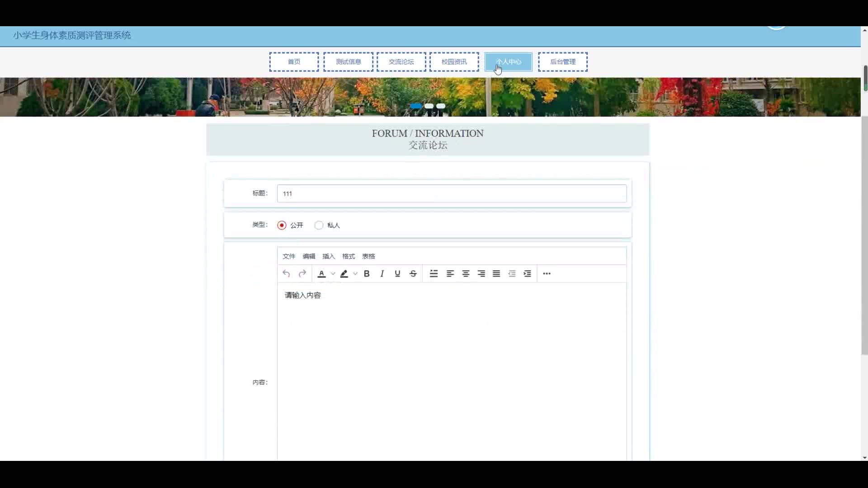Click the 标题 input field containing 111
The height and width of the screenshot is (488, 868).
click(452, 193)
